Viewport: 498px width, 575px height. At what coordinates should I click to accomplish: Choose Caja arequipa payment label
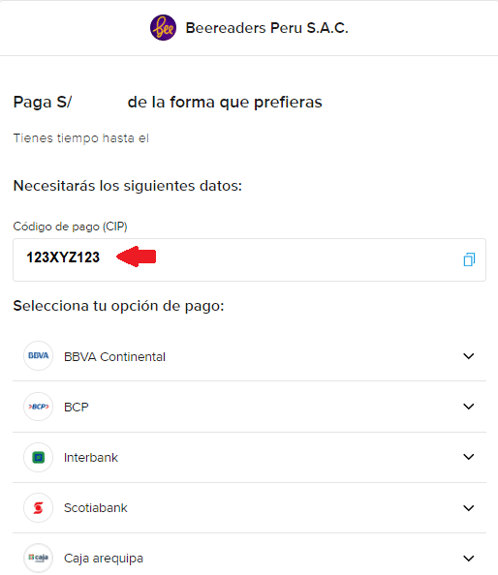(x=104, y=558)
